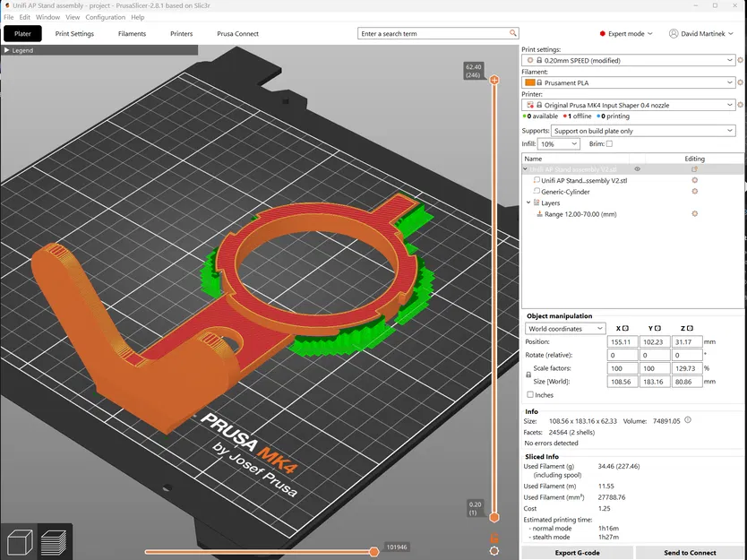This screenshot has height=560, width=747.
Task: Open the File menu
Action: pyautogui.click(x=9, y=17)
